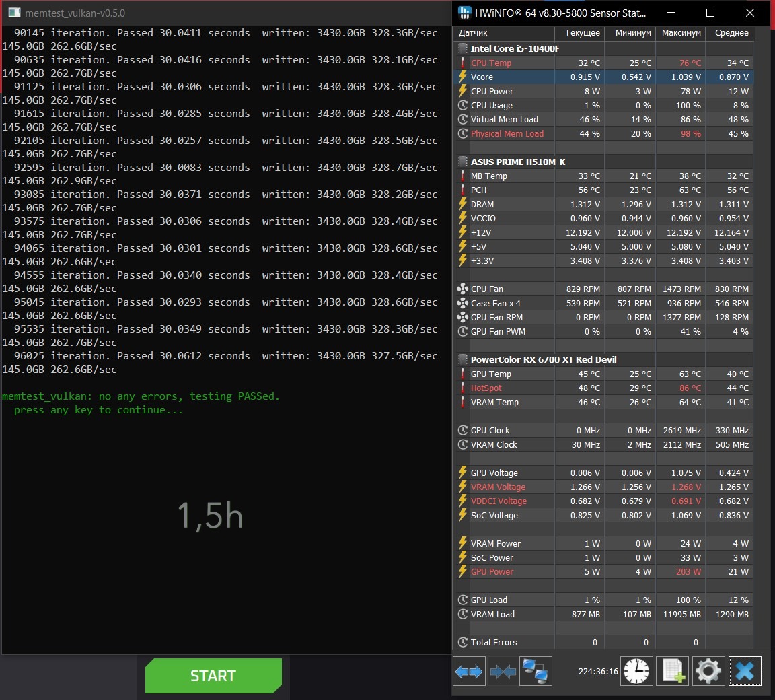Collapse the ASUS PRIME H510M-K sensor group
The width and height of the screenshot is (775, 700).
point(463,162)
